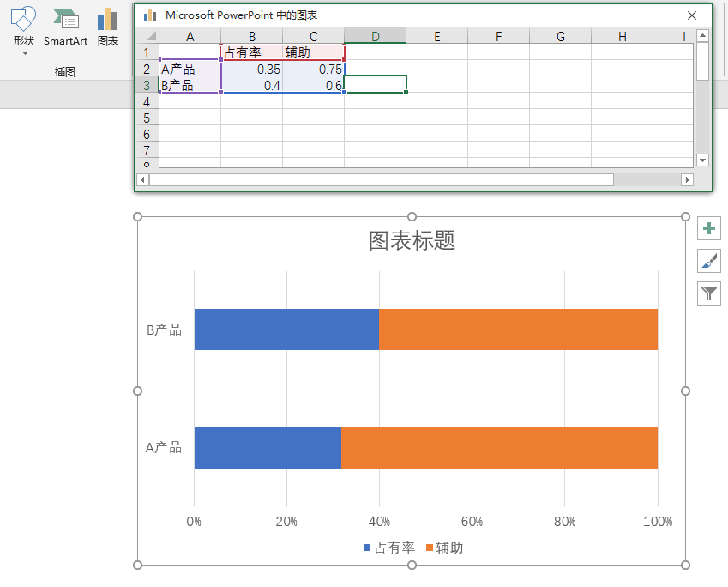The width and height of the screenshot is (728, 587).
Task: Select row 3 header
Action: pos(147,85)
